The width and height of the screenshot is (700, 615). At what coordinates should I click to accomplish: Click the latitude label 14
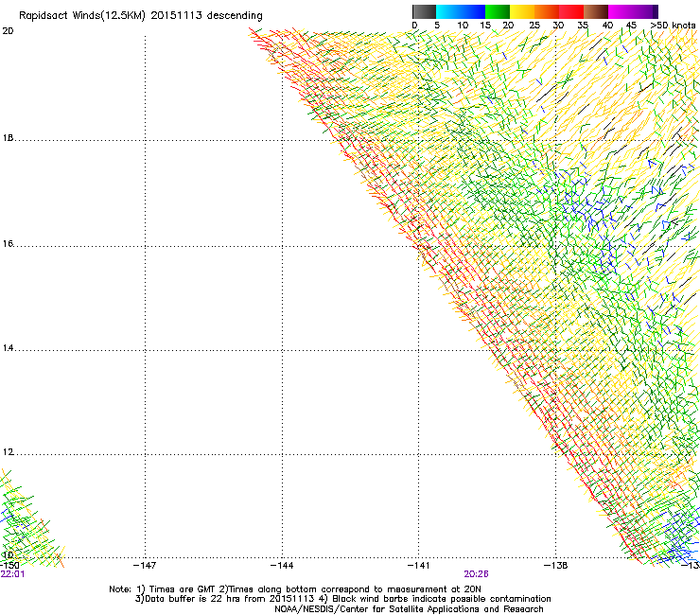click(8, 348)
